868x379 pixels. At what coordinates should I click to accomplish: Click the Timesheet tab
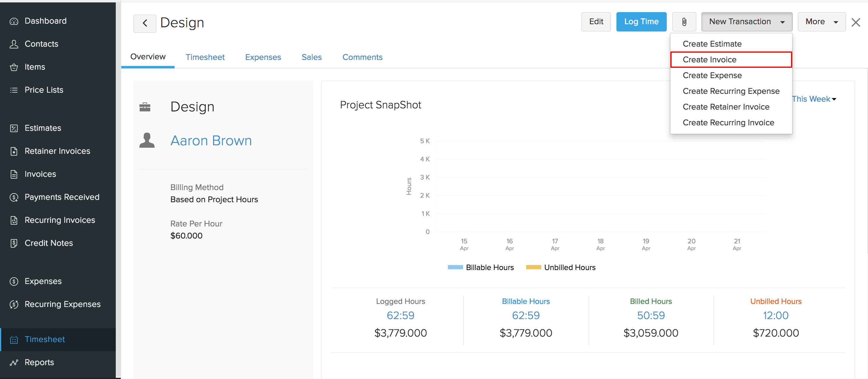205,57
